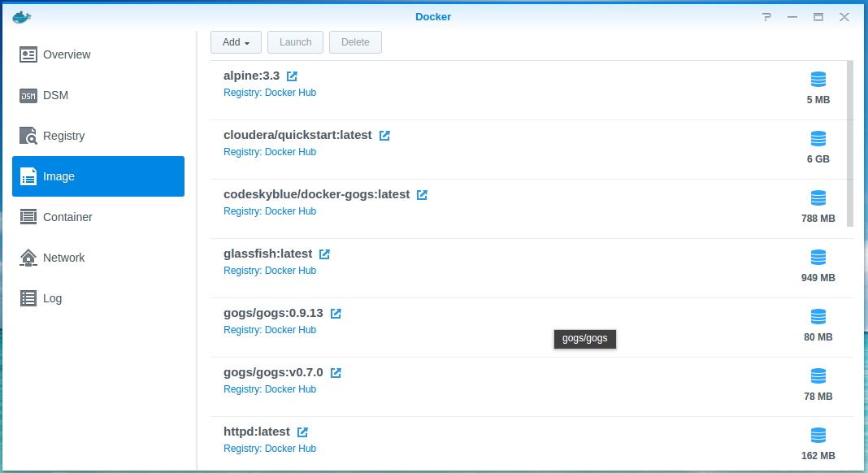868x473 pixels.
Task: Switch to the Container section
Action: 98,217
